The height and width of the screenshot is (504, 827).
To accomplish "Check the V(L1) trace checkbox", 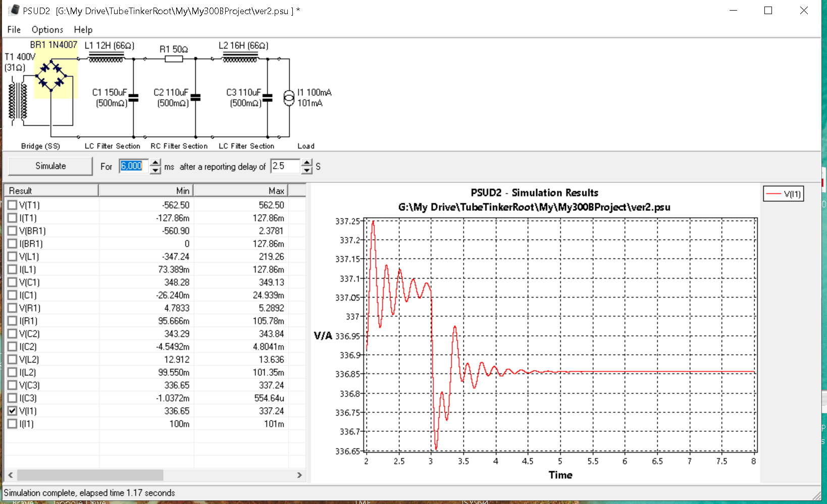I will (x=13, y=256).
